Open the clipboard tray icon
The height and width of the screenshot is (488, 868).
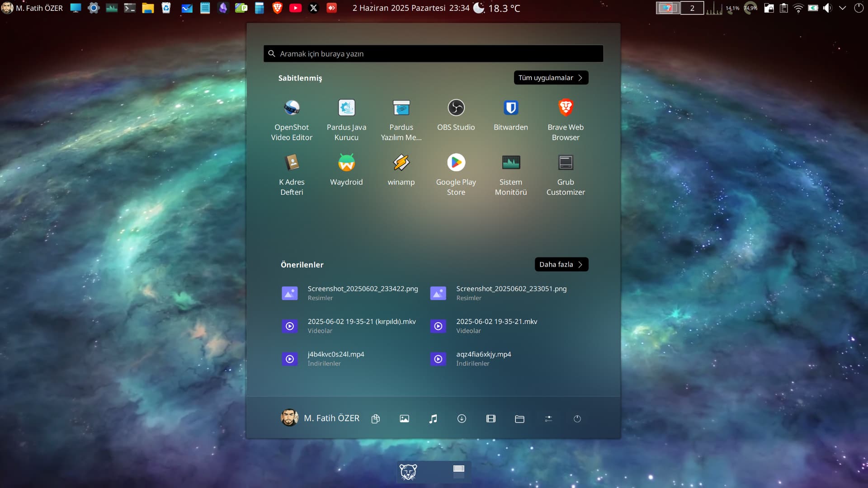coord(783,8)
